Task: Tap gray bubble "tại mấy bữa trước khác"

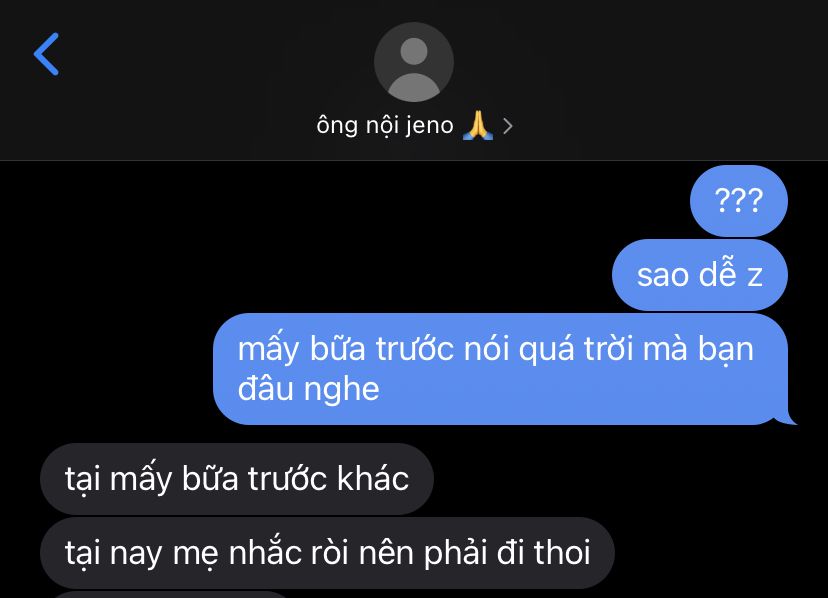Action: pos(237,479)
